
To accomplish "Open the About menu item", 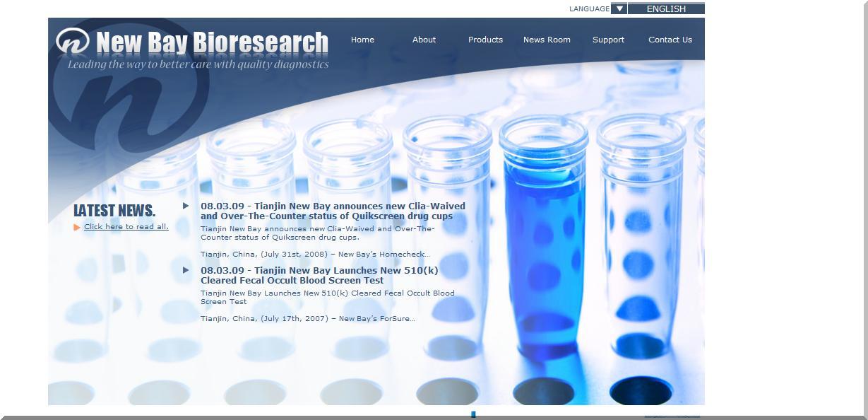I will tap(424, 40).
